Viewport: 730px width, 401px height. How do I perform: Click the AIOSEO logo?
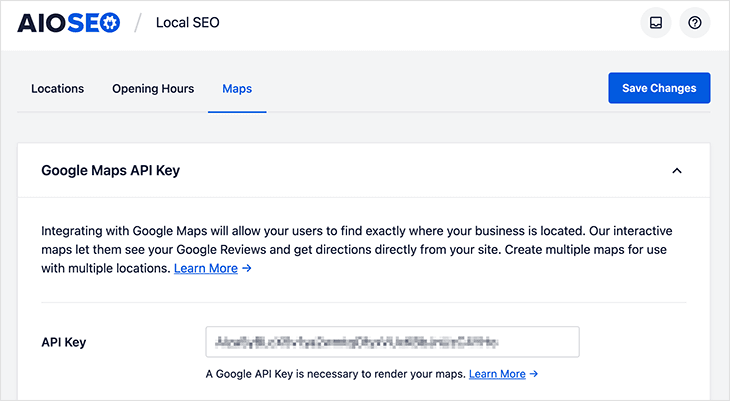pos(68,23)
